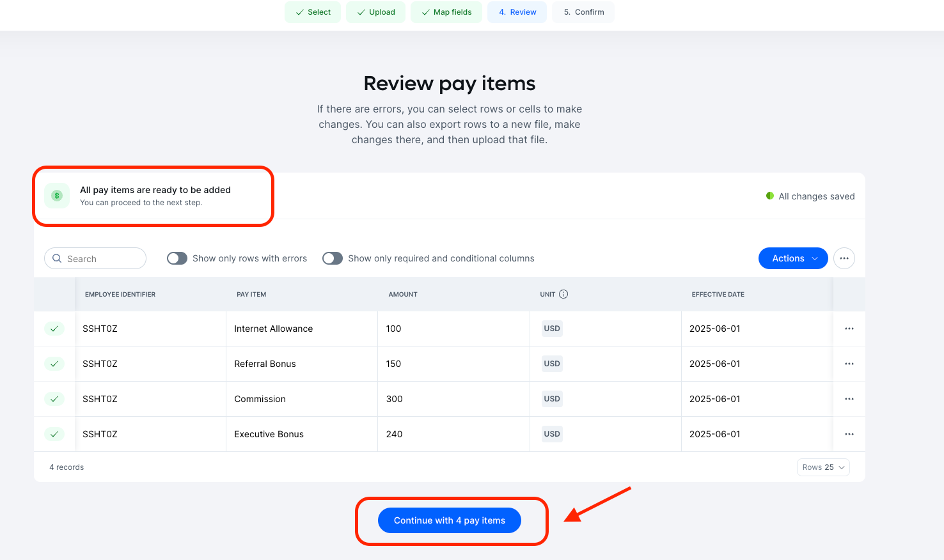The height and width of the screenshot is (560, 944).
Task: Click the Unit column info icon
Action: click(563, 294)
